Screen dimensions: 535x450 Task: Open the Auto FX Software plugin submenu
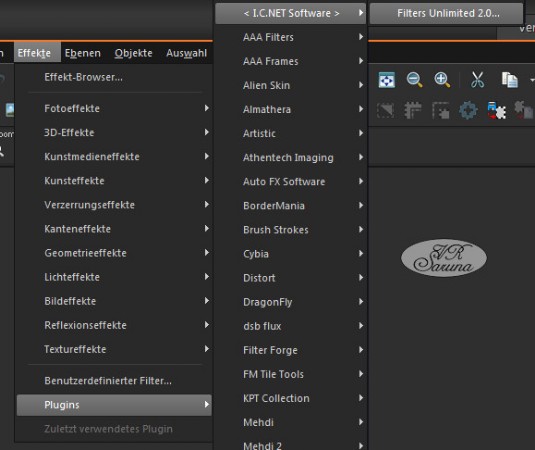[x=291, y=182]
